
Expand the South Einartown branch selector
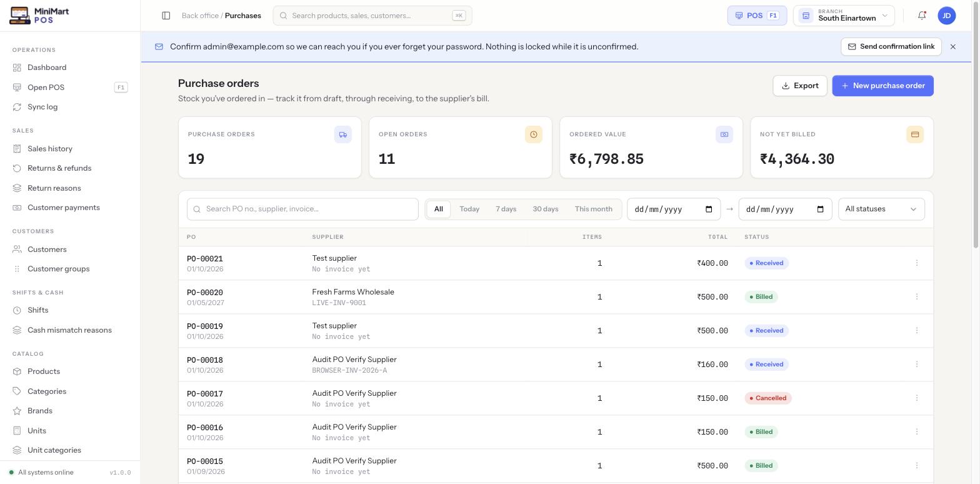(x=844, y=16)
